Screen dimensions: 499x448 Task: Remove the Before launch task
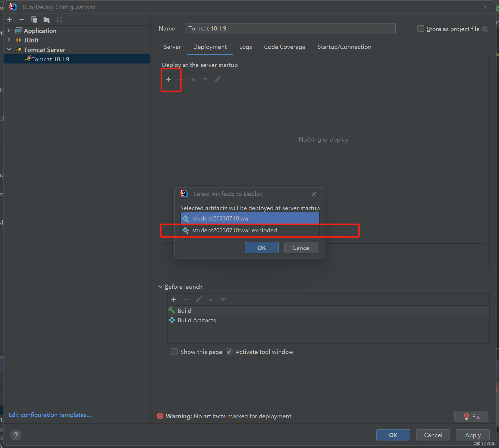coord(186,300)
